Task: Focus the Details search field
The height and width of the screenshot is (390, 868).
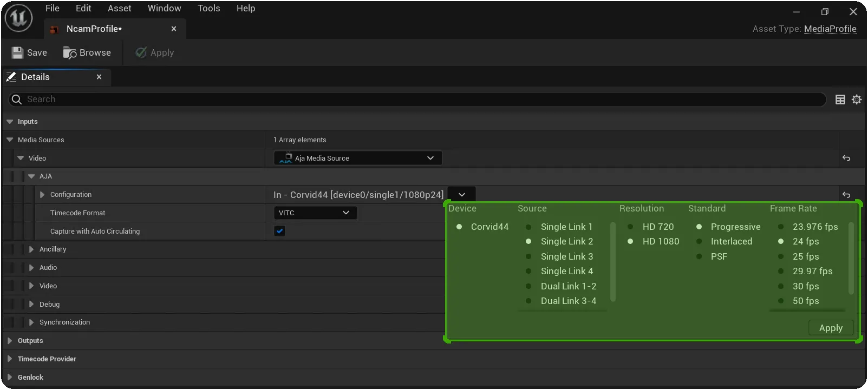Action: (x=417, y=100)
